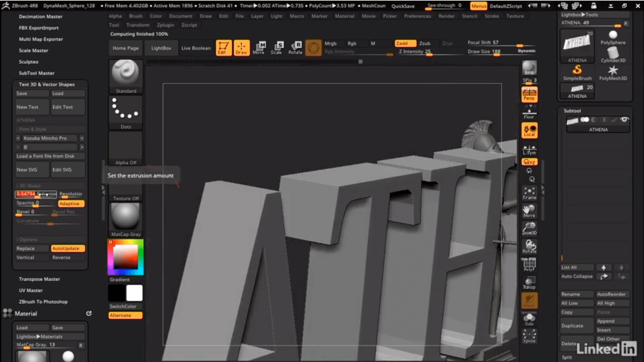644x362 pixels.
Task: Open the Standard brush picker
Action: pos(126,77)
